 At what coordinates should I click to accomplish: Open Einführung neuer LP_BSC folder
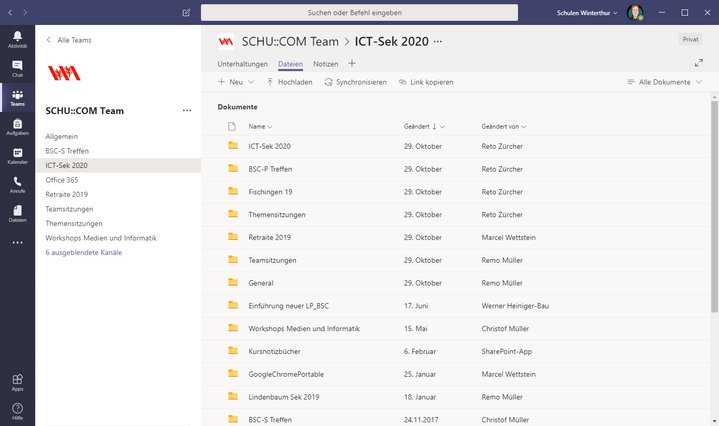click(288, 306)
